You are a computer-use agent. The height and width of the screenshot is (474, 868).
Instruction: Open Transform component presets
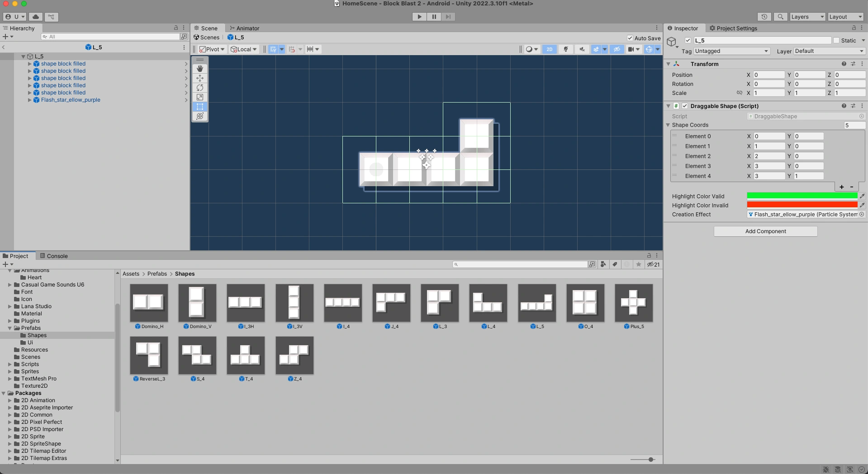(x=853, y=64)
